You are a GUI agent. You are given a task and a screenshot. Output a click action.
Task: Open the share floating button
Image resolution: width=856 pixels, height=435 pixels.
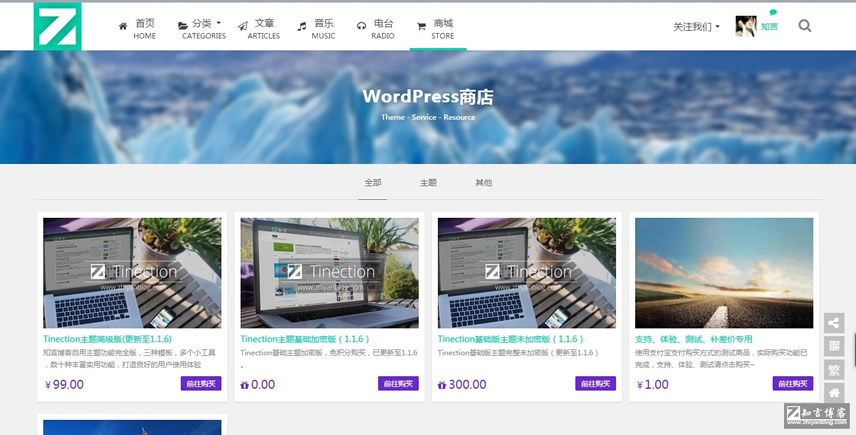(x=834, y=323)
